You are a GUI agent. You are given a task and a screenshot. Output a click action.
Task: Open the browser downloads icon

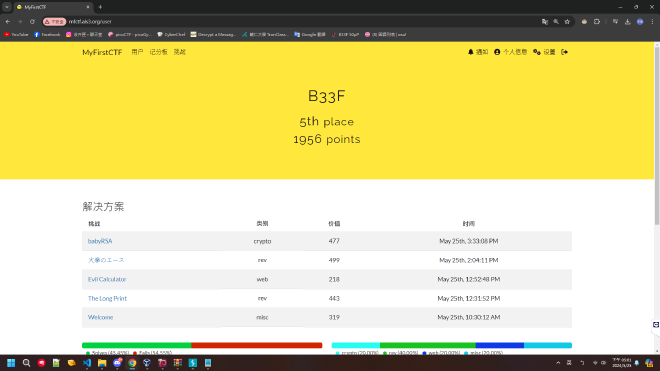point(627,21)
